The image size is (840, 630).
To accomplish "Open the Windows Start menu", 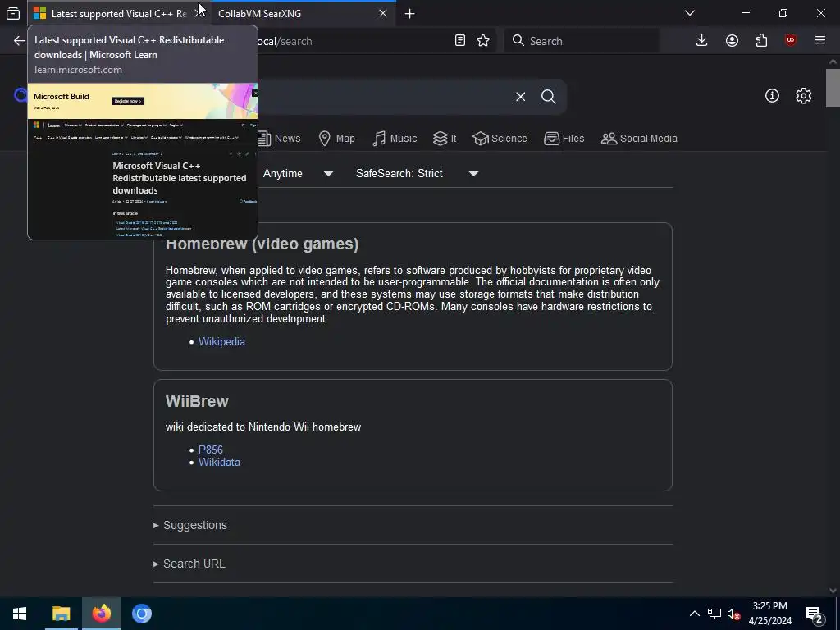I will tap(20, 614).
